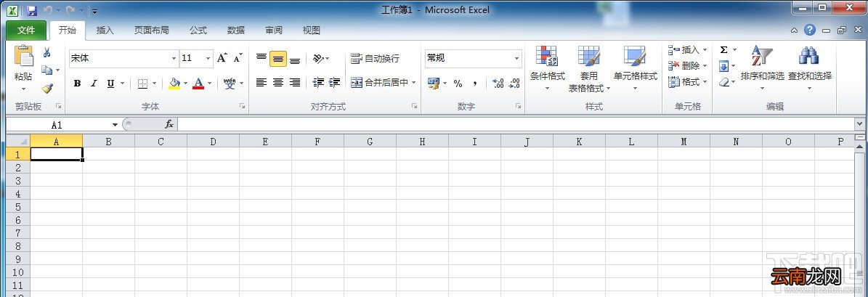The width and height of the screenshot is (868, 297).
Task: Open the borders dropdown arrow
Action: click(x=154, y=84)
